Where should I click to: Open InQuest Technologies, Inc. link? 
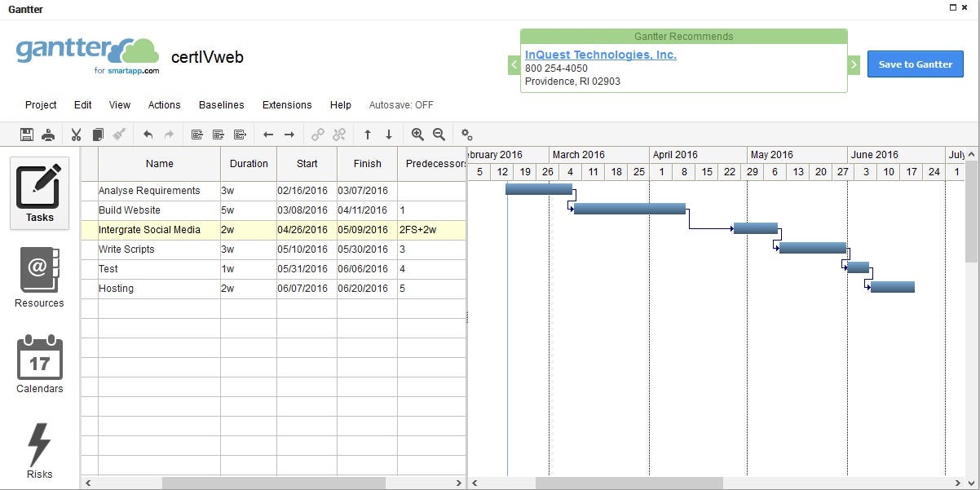(x=601, y=55)
